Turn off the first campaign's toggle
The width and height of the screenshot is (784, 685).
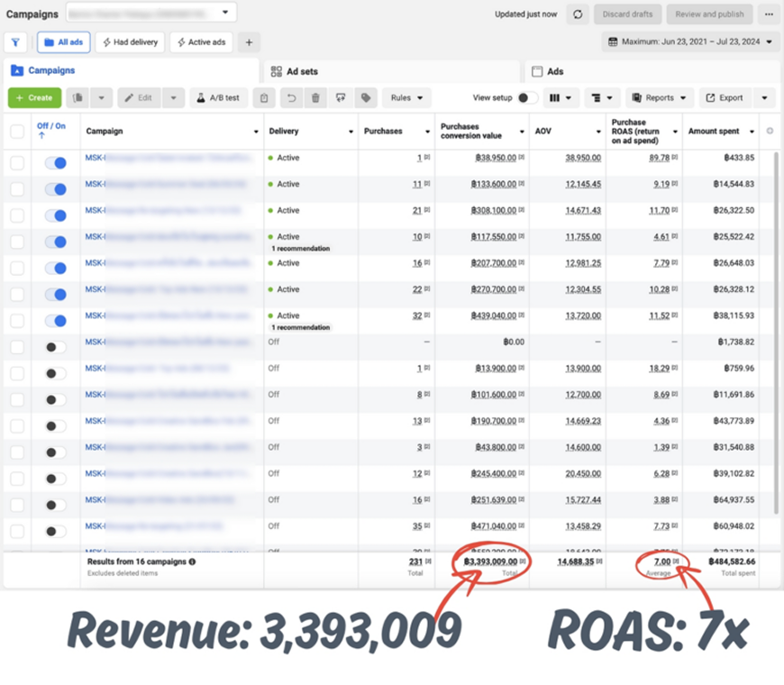tap(55, 163)
